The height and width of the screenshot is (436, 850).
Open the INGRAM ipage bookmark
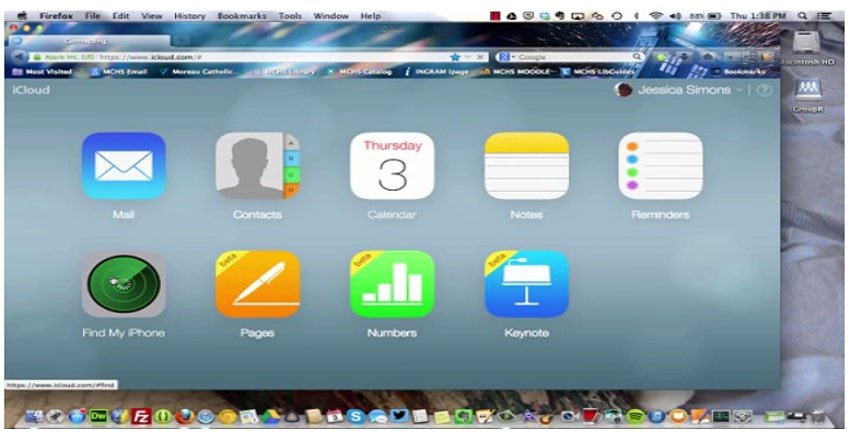(x=437, y=72)
